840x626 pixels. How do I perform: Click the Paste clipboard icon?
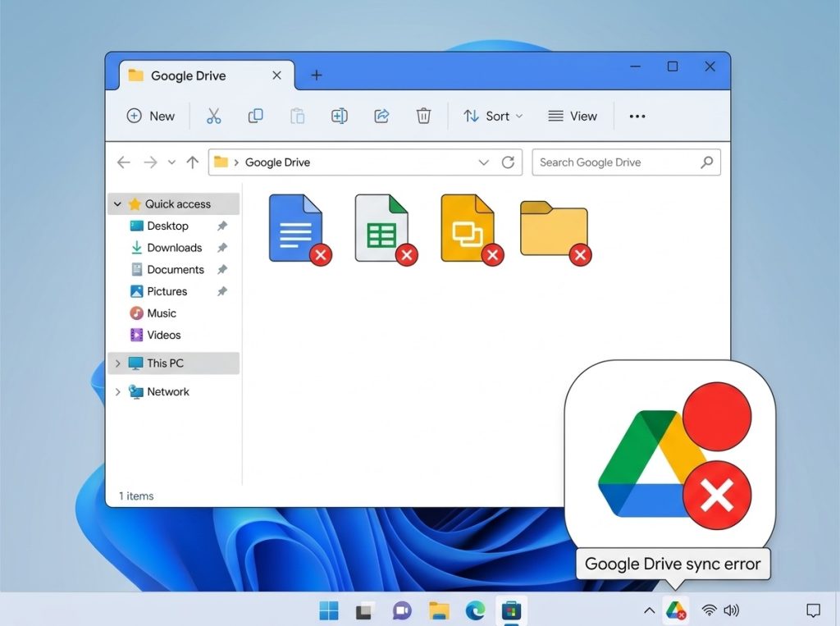(297, 116)
